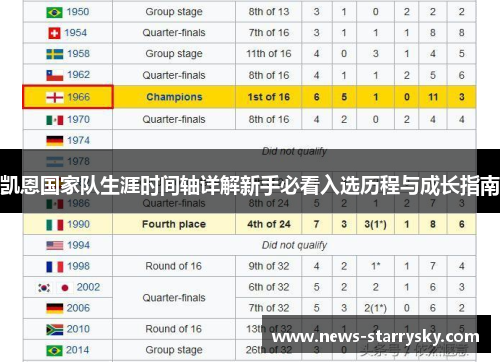Click the United States flag beside 1994
Viewport: 500px width, 362px height.
point(55,246)
